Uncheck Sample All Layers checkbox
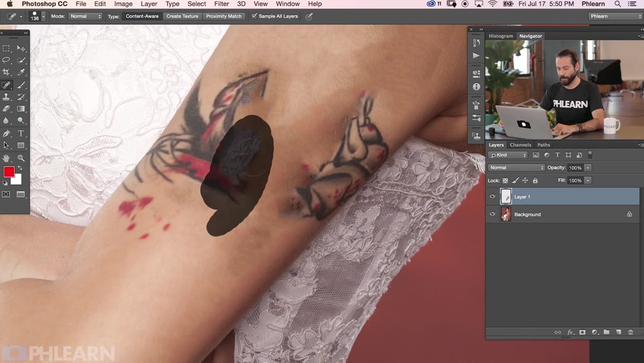644x363 pixels. tap(254, 16)
